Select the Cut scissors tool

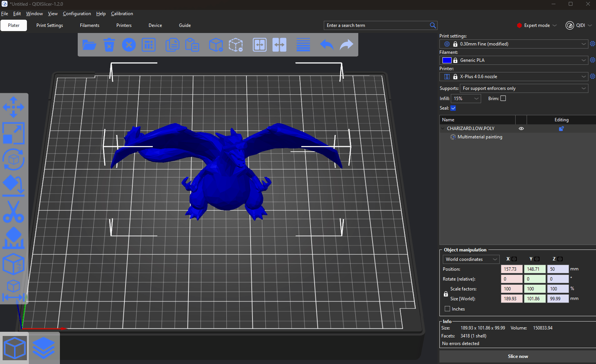click(x=14, y=212)
